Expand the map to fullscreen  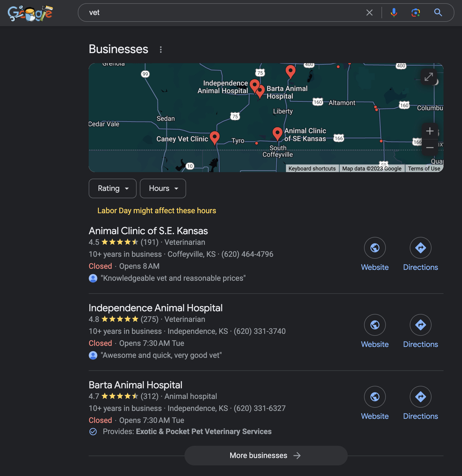pyautogui.click(x=429, y=77)
